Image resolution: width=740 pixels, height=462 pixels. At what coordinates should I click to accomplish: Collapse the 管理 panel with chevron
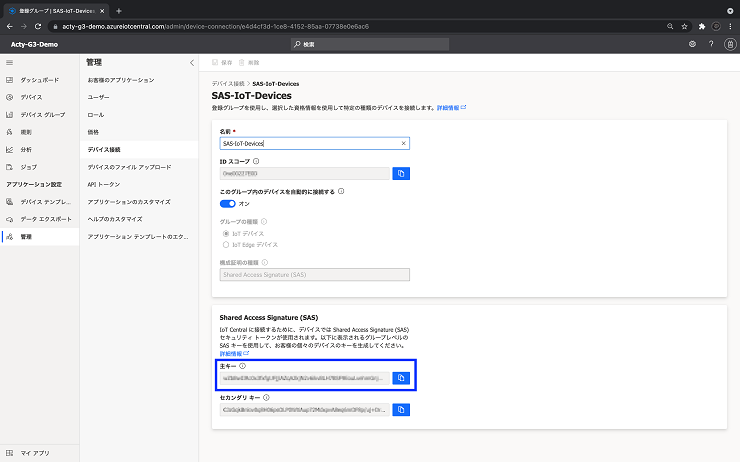(192, 62)
